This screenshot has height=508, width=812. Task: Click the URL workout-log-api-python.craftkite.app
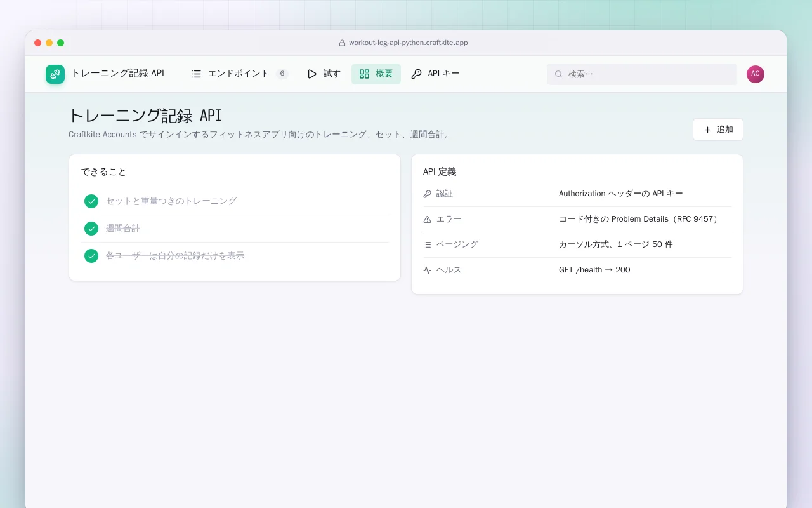(x=409, y=43)
